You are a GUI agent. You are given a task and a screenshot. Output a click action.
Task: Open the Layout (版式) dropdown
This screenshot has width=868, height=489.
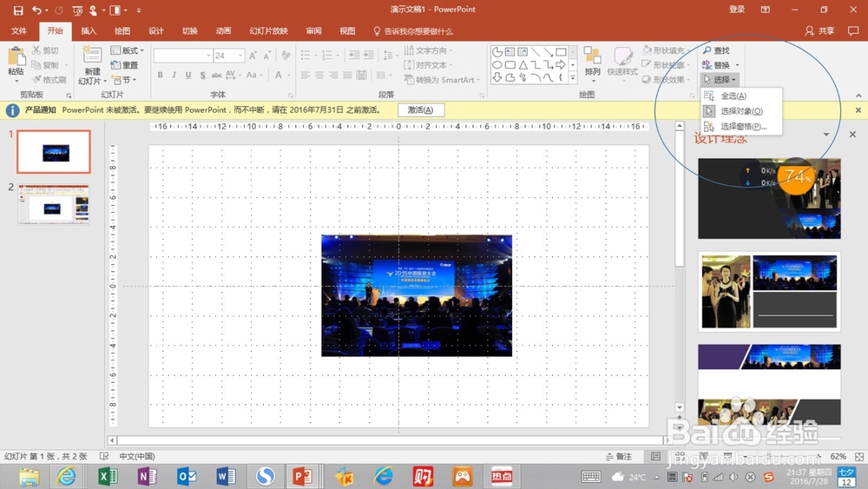(128, 50)
